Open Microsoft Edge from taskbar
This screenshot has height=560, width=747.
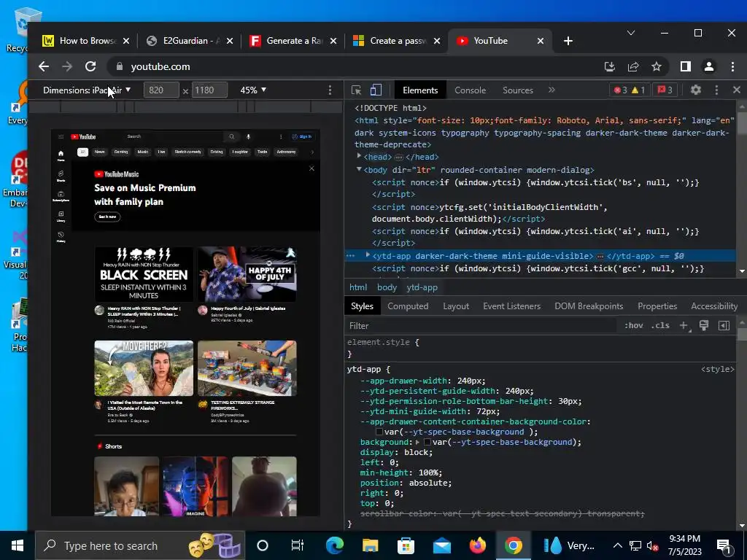point(334,545)
